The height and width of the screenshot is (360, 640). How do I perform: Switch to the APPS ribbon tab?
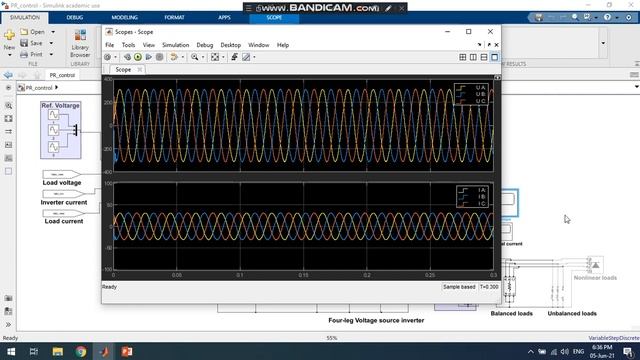pyautogui.click(x=224, y=18)
